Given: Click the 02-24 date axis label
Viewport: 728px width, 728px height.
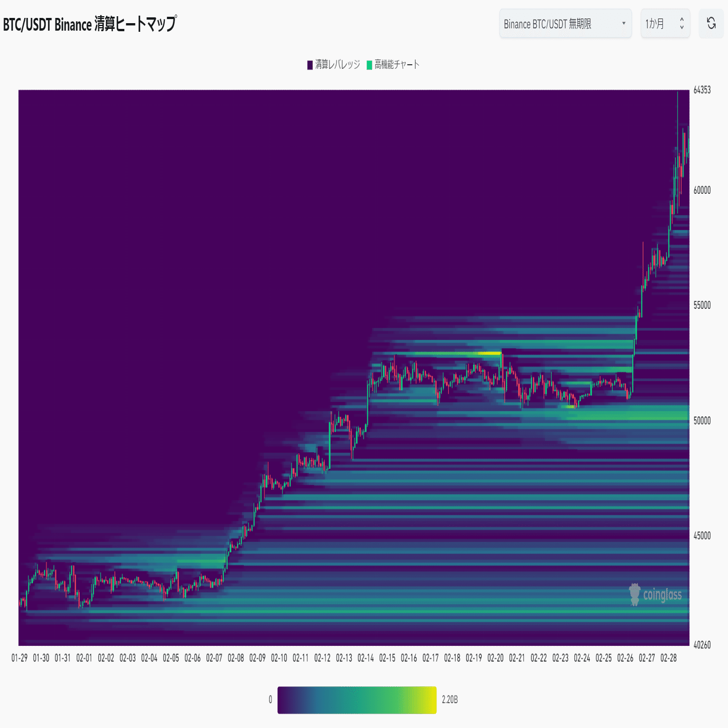Looking at the screenshot, I should [x=582, y=658].
